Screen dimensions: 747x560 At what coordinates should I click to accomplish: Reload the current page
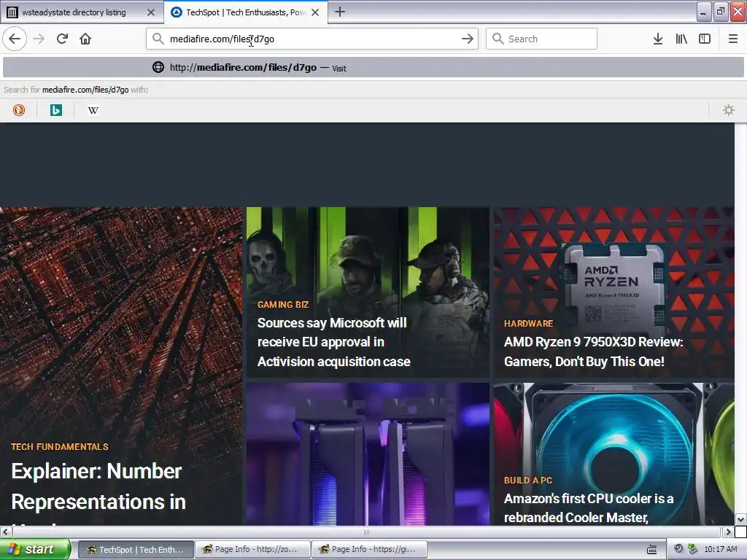[62, 39]
